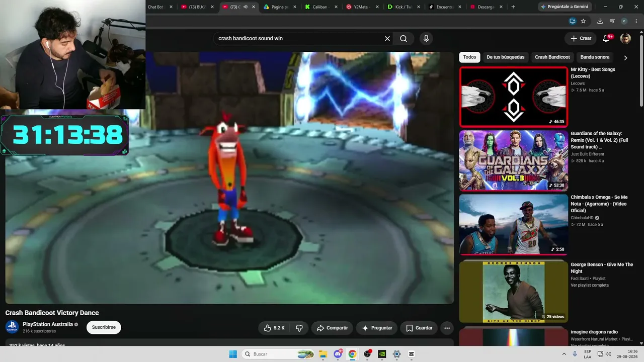
Task: Switch to the Página Google Drive tab
Action: tap(280, 7)
